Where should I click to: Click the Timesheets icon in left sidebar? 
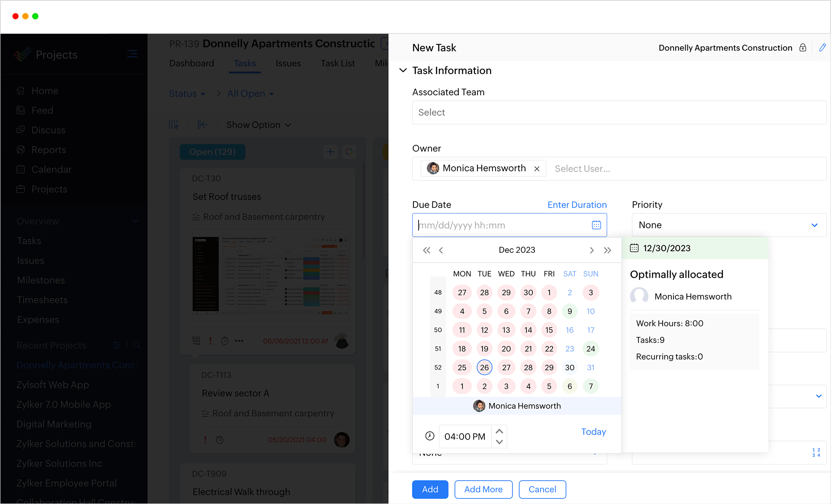[42, 299]
